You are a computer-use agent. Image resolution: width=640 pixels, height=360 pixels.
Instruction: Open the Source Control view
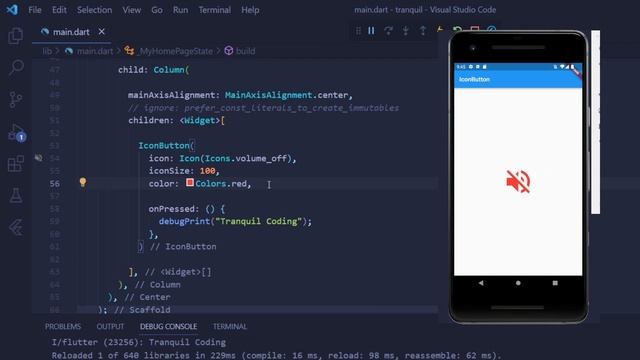click(x=16, y=99)
